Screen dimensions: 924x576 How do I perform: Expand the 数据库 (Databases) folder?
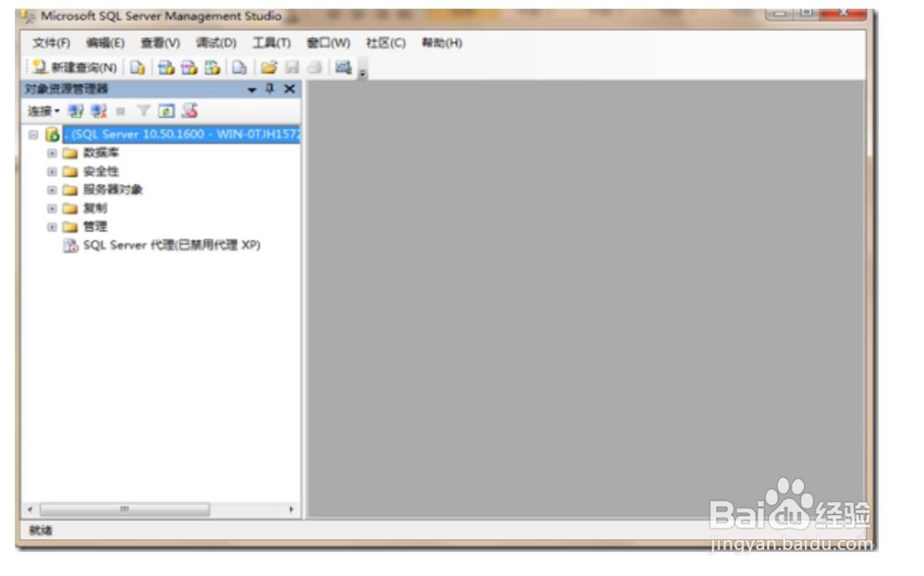coord(52,153)
